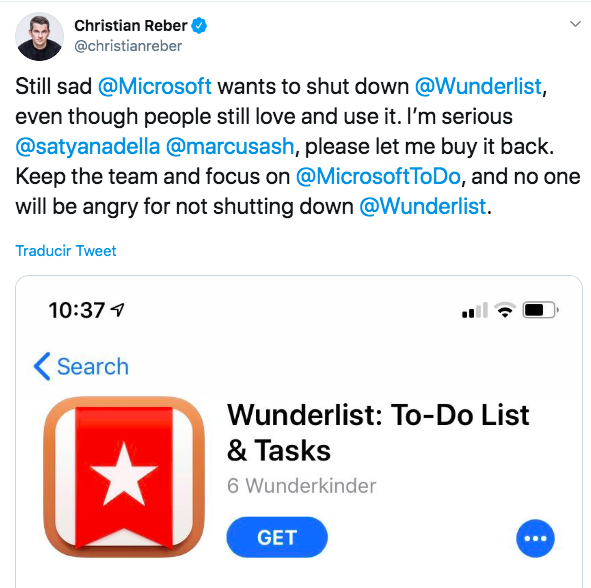Click the Search back label

pos(93,366)
